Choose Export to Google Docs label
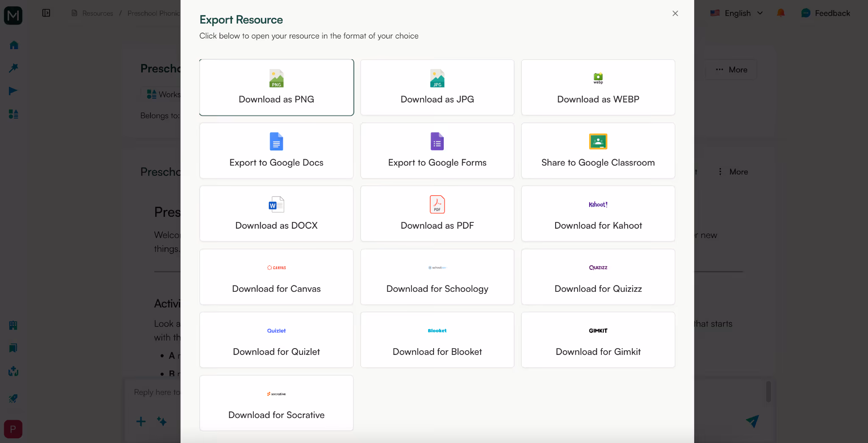 [x=276, y=163]
